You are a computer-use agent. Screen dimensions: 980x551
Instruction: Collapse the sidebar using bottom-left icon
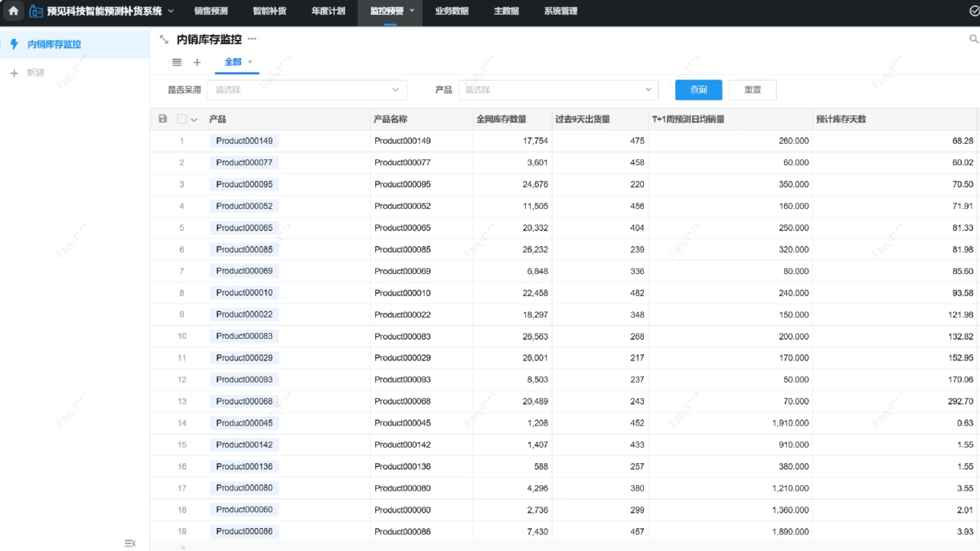[x=130, y=543]
